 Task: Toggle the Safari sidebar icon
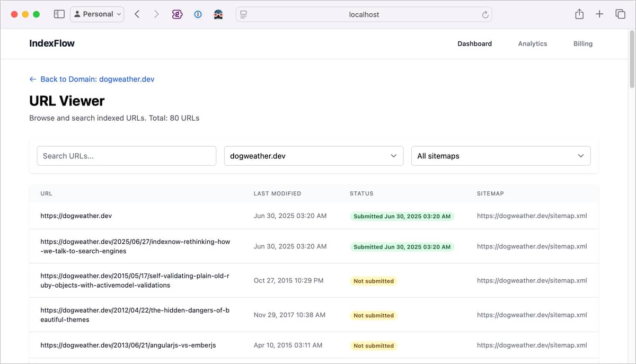(59, 14)
